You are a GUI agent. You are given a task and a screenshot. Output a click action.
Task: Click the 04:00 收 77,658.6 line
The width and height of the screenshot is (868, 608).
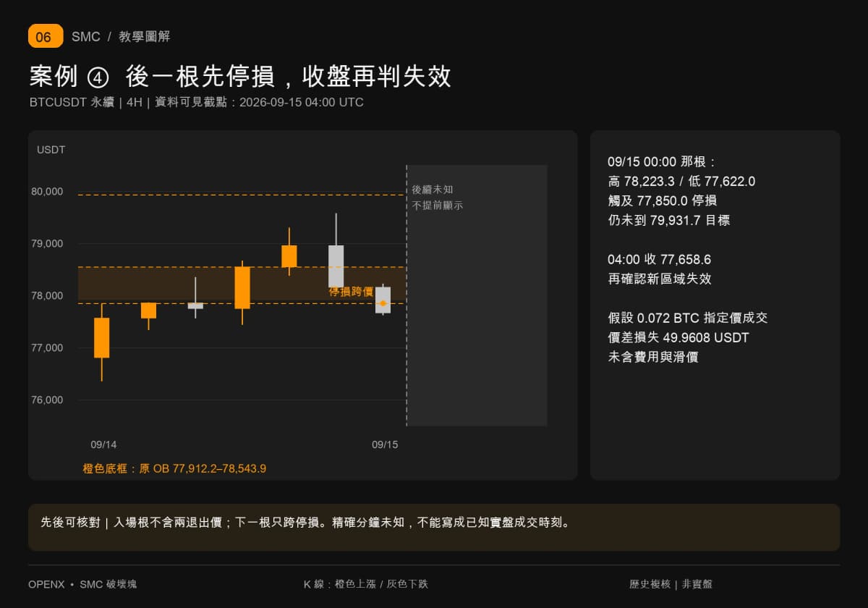click(x=660, y=259)
